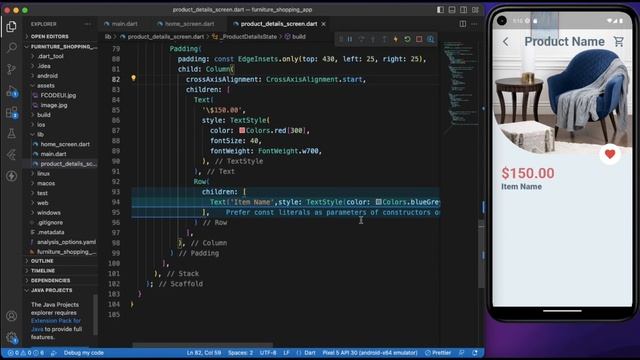Open main.dart in explorer tree
The image size is (640, 360).
click(53, 154)
